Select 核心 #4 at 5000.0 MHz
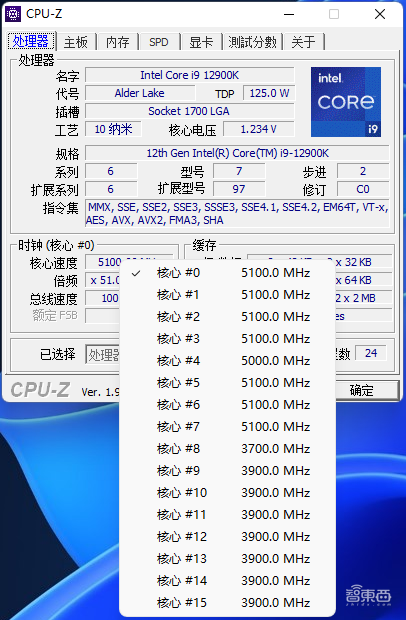This screenshot has width=406, height=620. coord(227,361)
